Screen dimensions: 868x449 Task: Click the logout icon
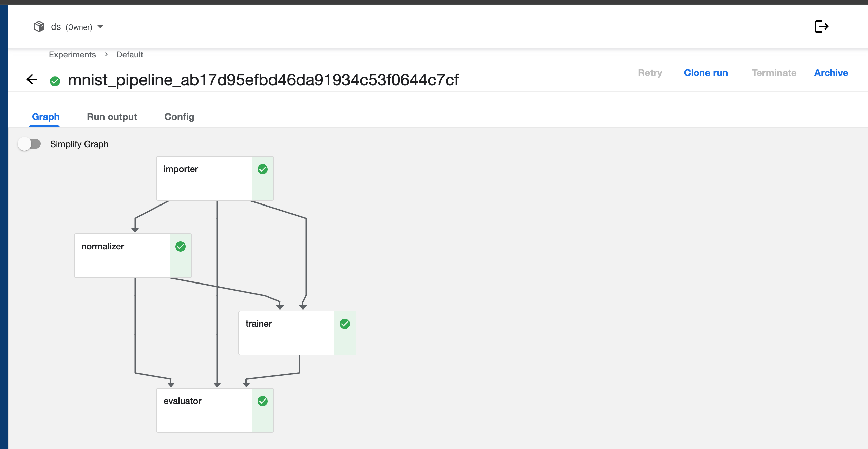(x=822, y=26)
